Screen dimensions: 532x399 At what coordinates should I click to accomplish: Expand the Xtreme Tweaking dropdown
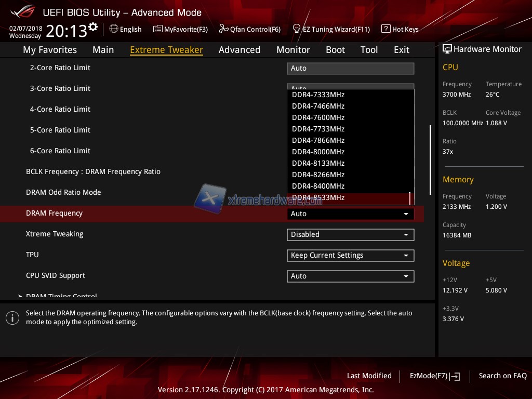[x=350, y=234]
